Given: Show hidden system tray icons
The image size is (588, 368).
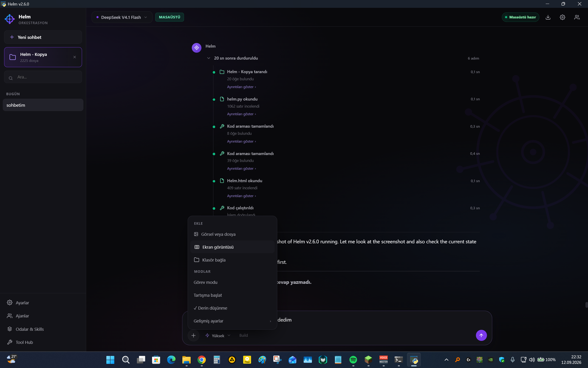Looking at the screenshot, I should coord(446,360).
